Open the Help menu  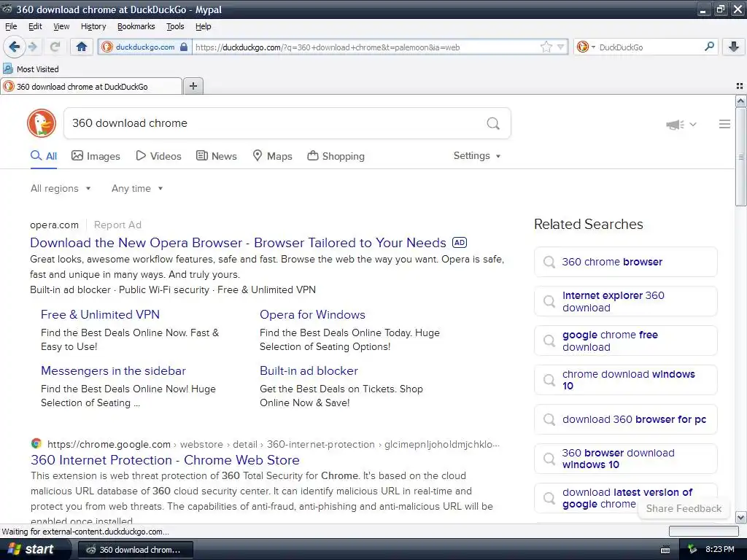pos(203,26)
